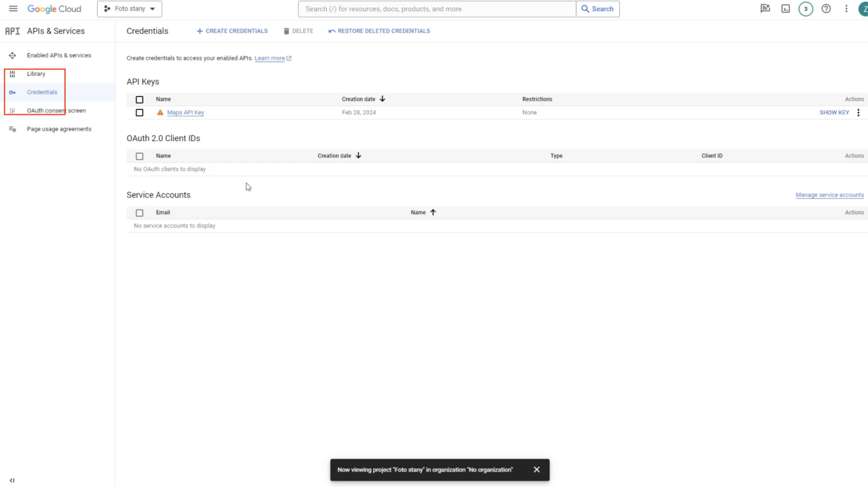Toggle select-all checkbox in Service Accounts
This screenshot has height=487, width=868.
pyautogui.click(x=139, y=213)
